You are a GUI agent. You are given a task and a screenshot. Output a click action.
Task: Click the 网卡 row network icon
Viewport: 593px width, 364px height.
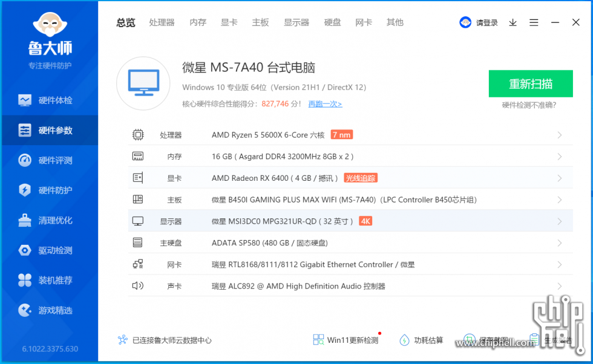[x=138, y=264]
